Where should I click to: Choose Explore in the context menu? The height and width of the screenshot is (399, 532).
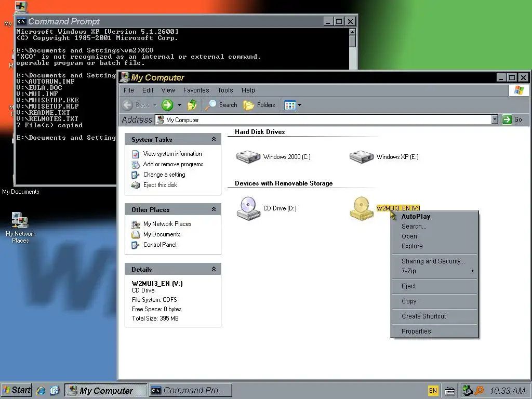click(434, 246)
